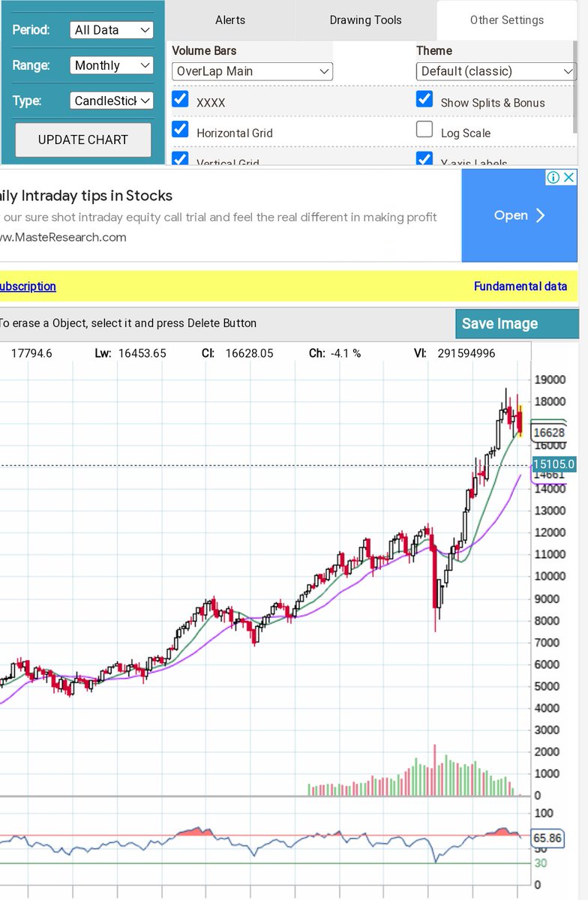Screen dimensions: 588x900
Task: Click the UPDATE CHART button
Action: click(83, 139)
